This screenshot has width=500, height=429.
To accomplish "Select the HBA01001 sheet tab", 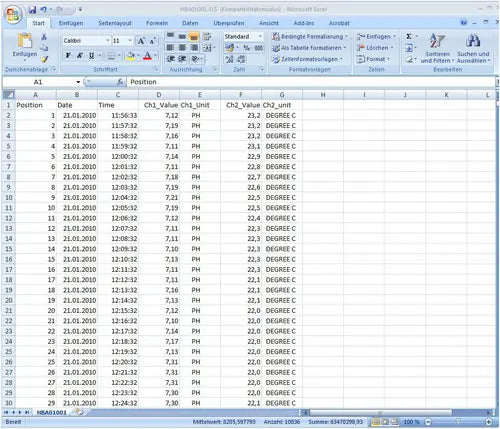I will point(52,412).
